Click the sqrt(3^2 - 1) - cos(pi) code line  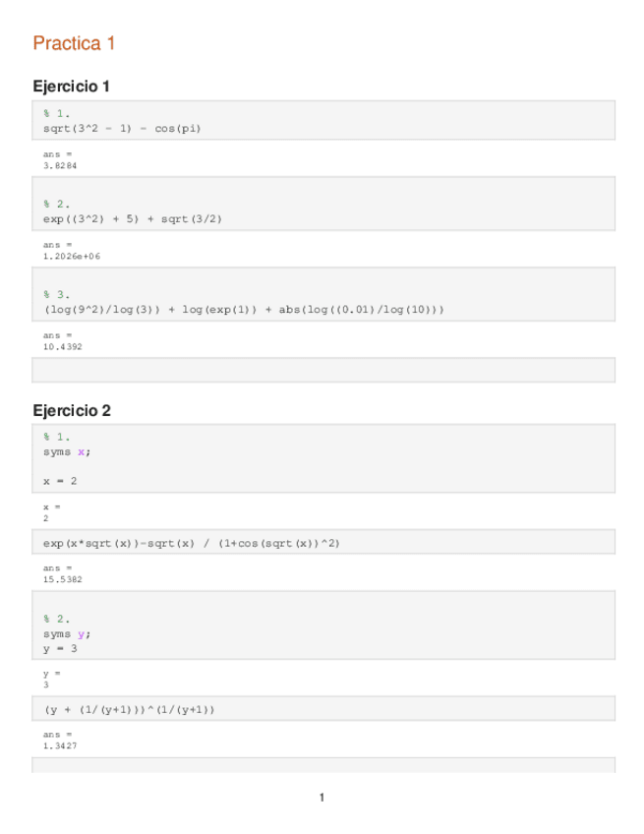point(122,128)
